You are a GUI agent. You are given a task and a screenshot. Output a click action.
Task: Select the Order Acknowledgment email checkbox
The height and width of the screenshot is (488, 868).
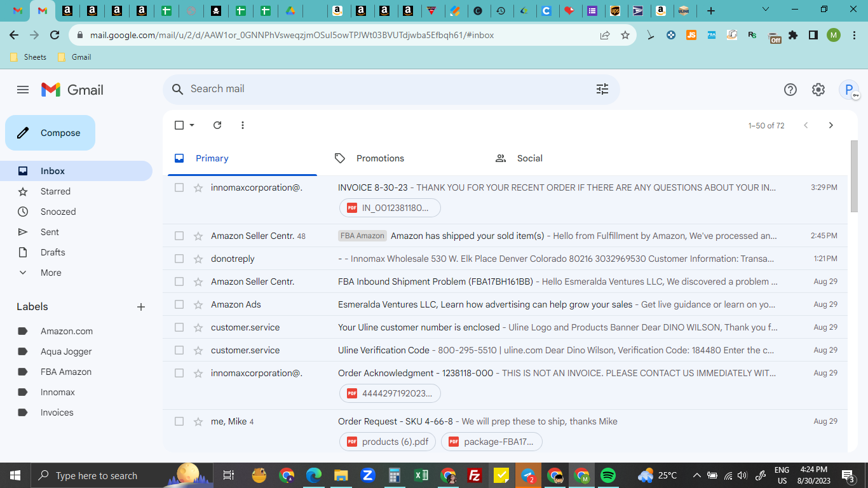(x=179, y=373)
